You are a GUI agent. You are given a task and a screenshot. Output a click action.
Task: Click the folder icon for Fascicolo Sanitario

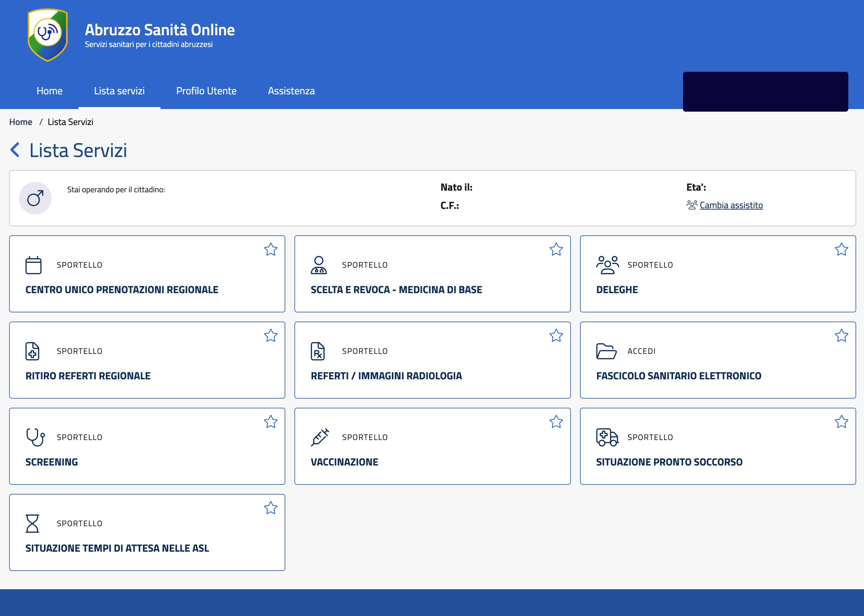coord(606,351)
